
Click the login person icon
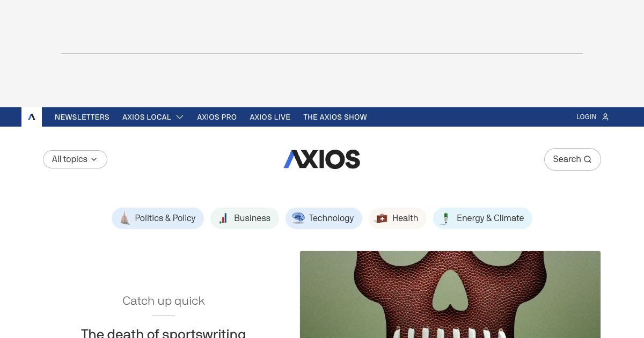coord(605,117)
